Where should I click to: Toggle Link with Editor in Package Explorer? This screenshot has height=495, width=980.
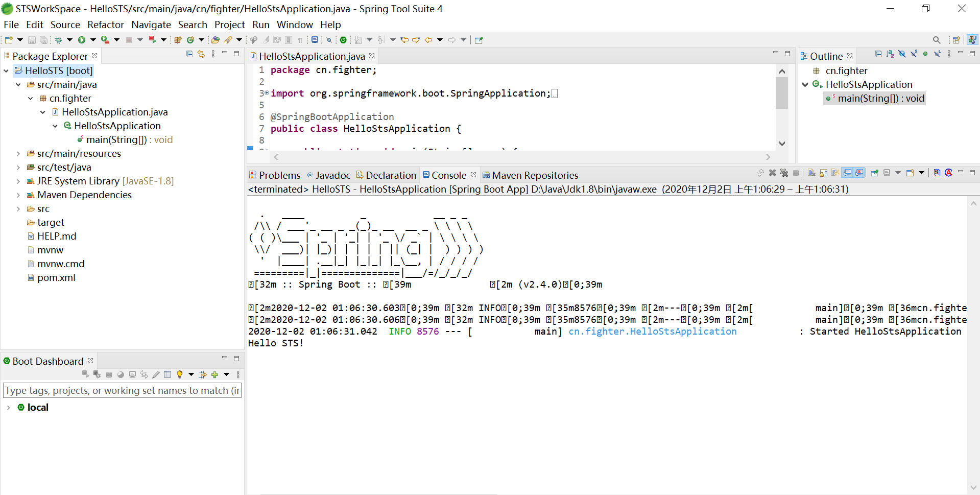click(201, 54)
